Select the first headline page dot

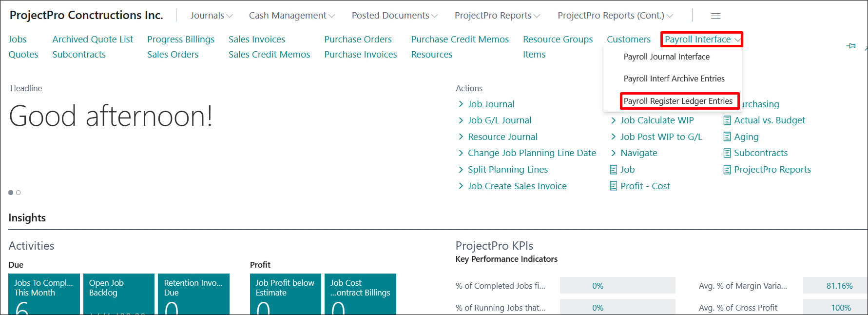point(11,193)
